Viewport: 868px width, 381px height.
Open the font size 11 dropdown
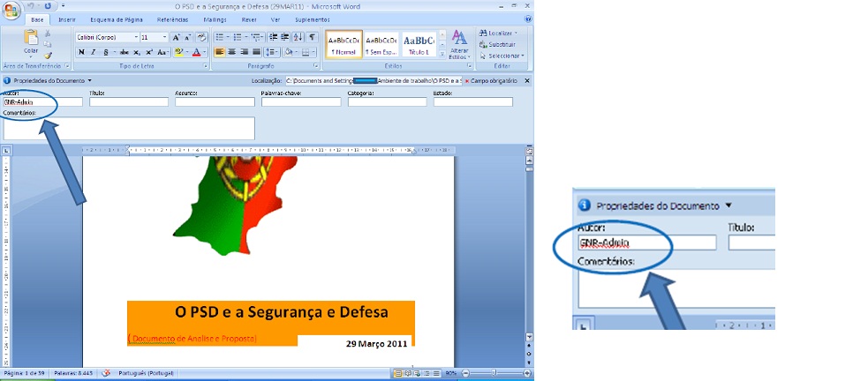(x=164, y=38)
